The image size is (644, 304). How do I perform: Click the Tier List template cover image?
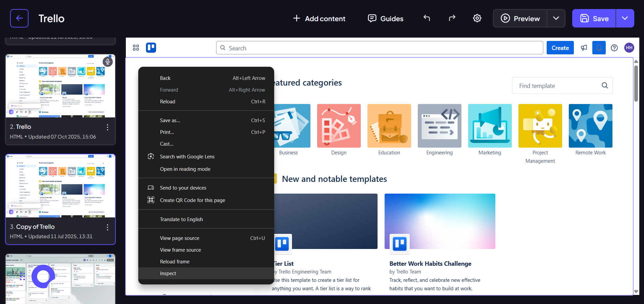coord(326,221)
